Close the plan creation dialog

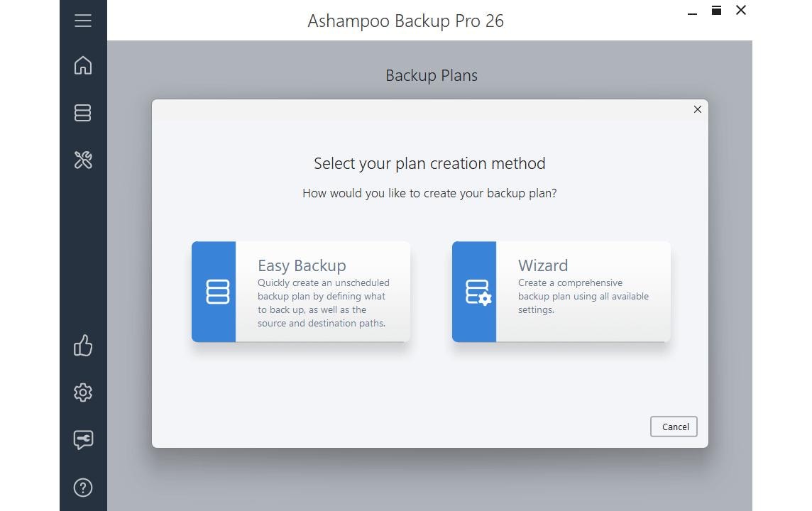coord(697,109)
